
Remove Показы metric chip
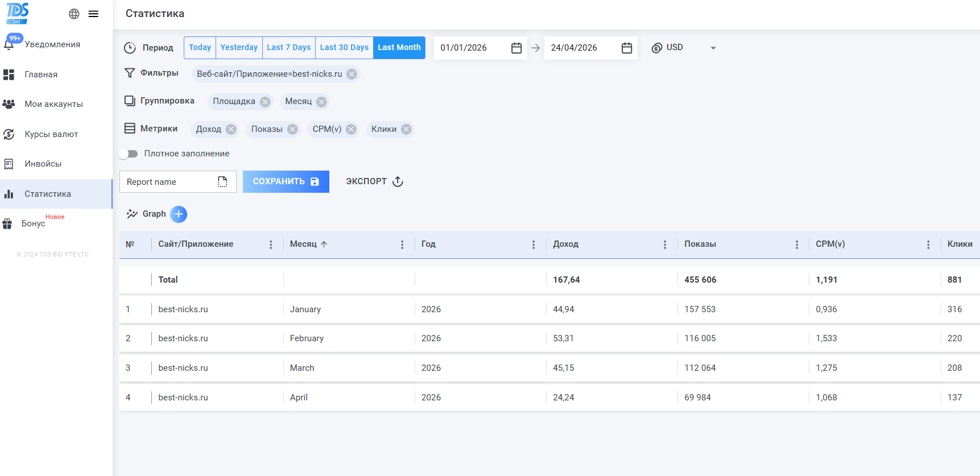click(x=292, y=129)
